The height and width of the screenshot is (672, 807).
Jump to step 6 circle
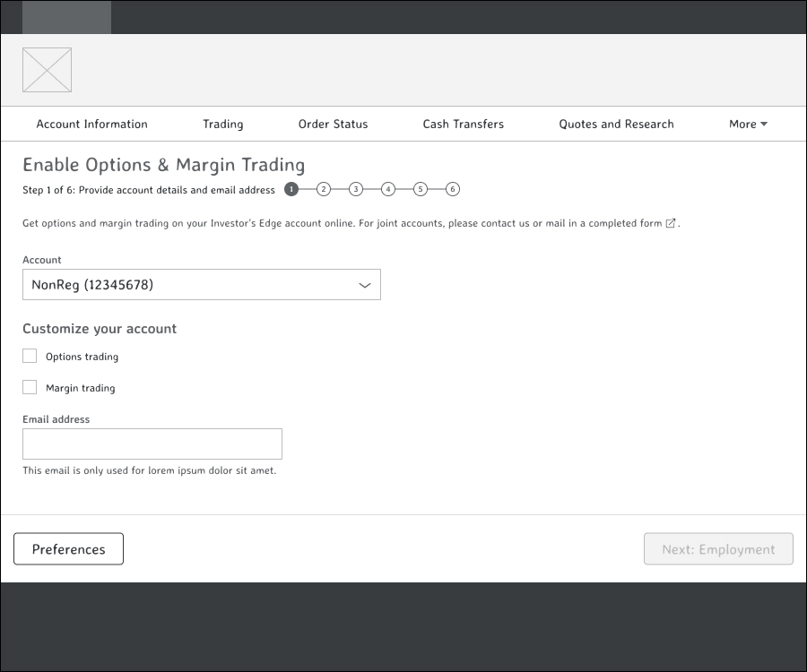[x=453, y=189]
